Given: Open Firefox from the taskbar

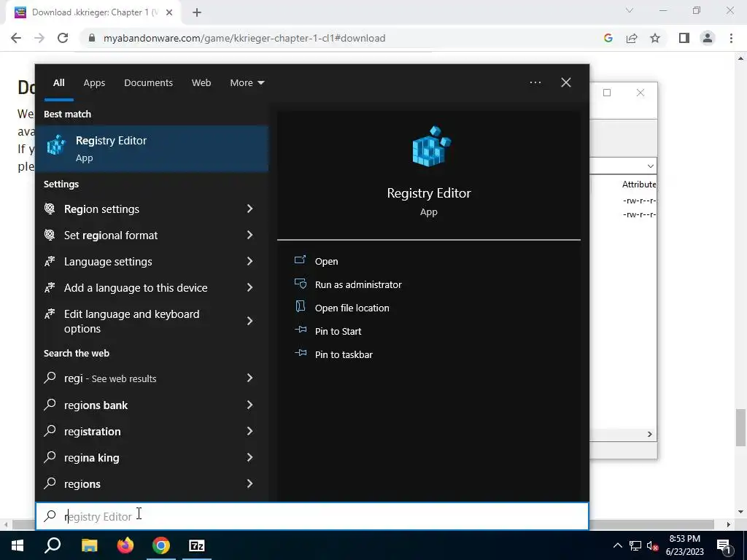Looking at the screenshot, I should click(125, 545).
